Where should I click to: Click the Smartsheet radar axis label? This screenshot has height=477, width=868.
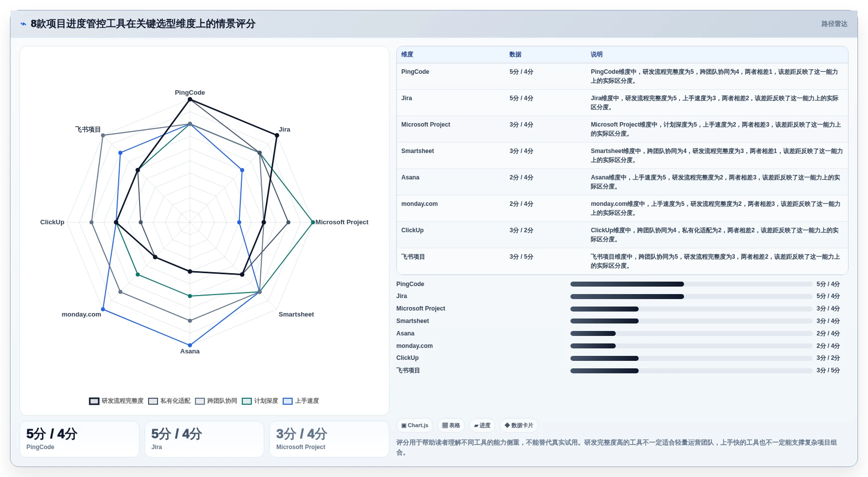point(296,315)
